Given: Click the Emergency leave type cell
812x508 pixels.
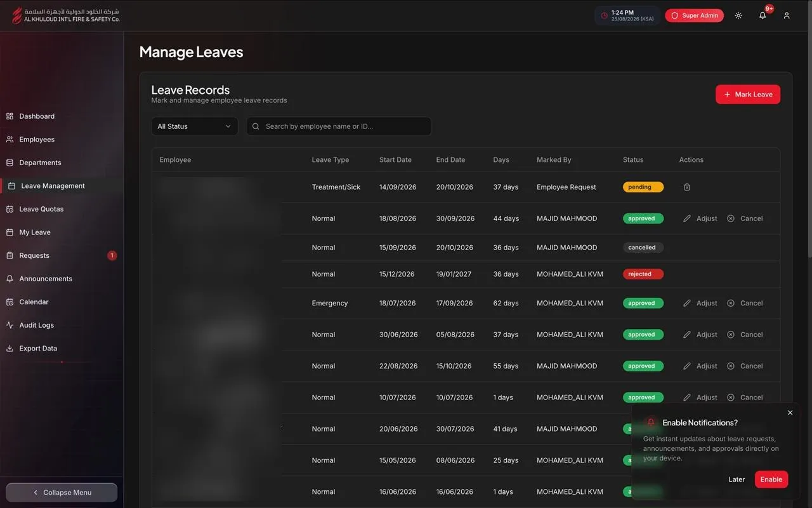Looking at the screenshot, I should pyautogui.click(x=330, y=303).
